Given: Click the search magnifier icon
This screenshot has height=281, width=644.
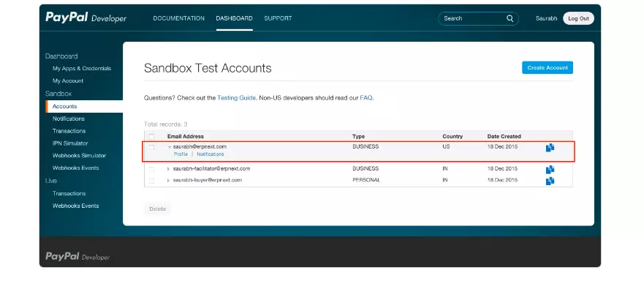Looking at the screenshot, I should coord(509,18).
